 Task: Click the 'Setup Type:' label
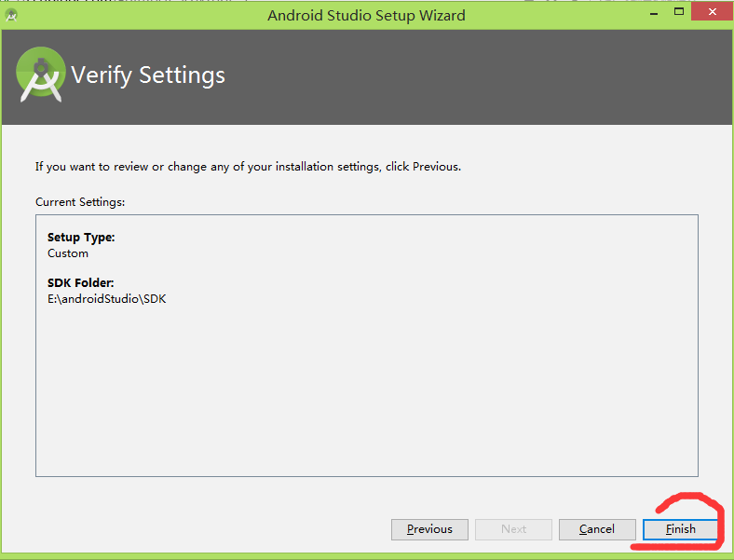tap(81, 238)
